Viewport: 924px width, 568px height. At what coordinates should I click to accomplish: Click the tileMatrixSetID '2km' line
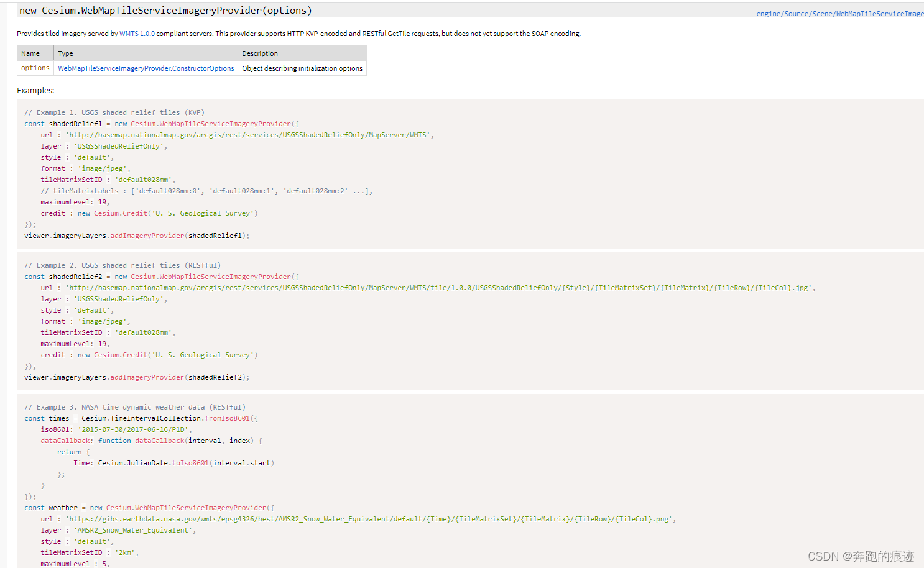click(90, 552)
